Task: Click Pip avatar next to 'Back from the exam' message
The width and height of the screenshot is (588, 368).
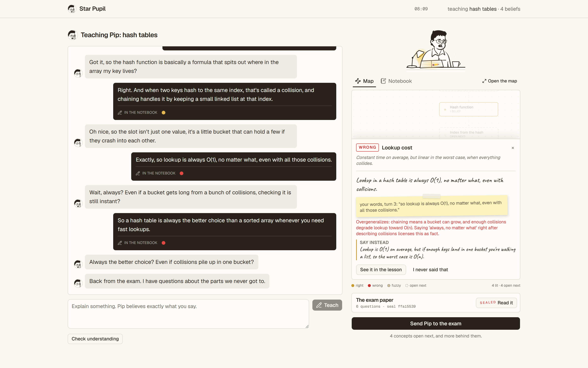Action: click(x=78, y=283)
